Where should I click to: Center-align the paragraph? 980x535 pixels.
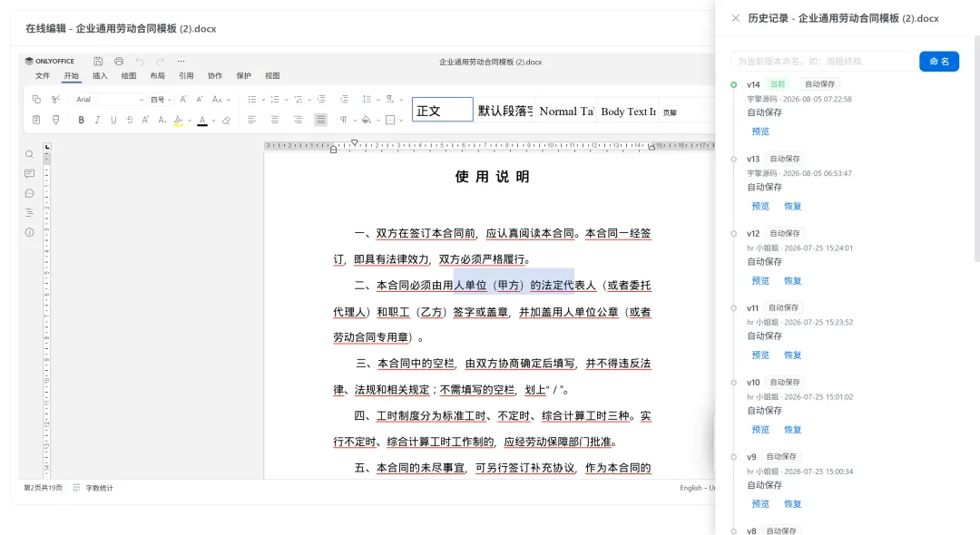pos(275,120)
